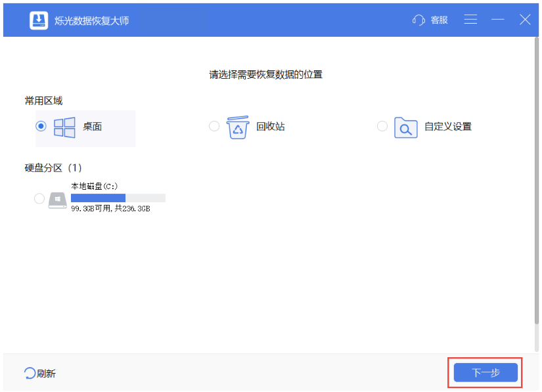Screen dimensions: 542x392
Task: Select the 自定义设置 custom location radio button
Action: [x=382, y=126]
